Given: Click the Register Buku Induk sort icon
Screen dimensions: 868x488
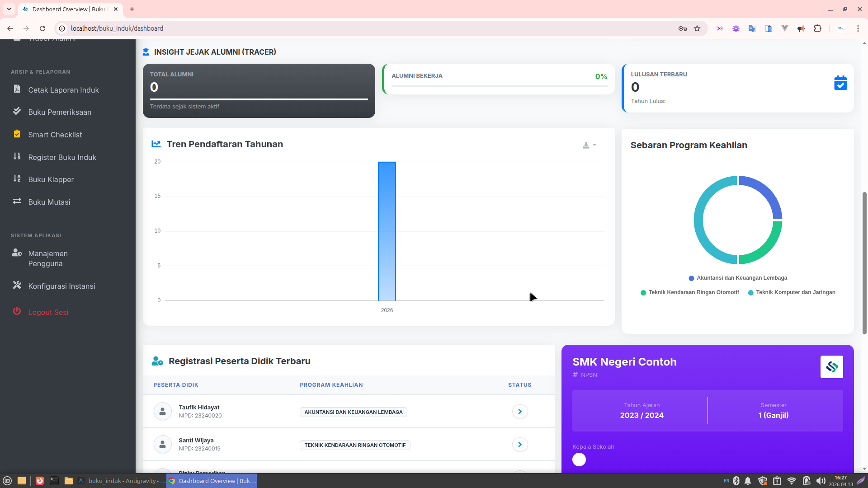Looking at the screenshot, I should 17,156.
